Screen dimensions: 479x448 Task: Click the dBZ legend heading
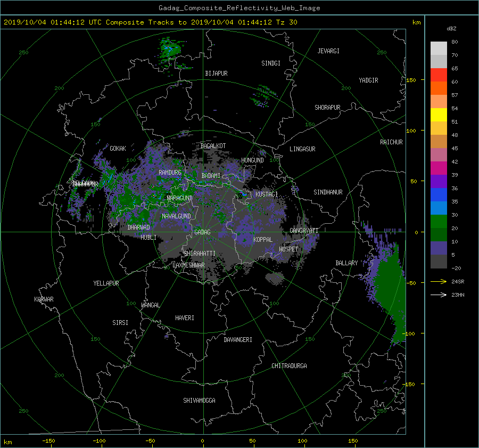point(451,29)
